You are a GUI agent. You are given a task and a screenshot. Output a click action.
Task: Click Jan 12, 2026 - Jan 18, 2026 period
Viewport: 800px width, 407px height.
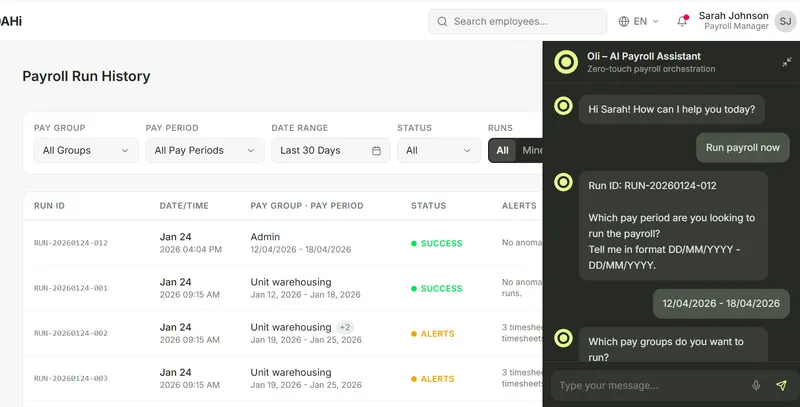306,295
